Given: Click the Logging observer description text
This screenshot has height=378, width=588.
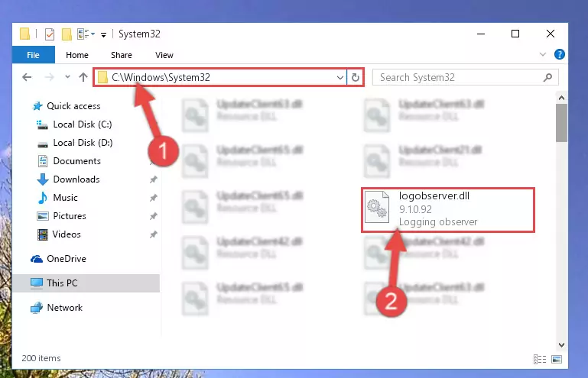Looking at the screenshot, I should pyautogui.click(x=438, y=221).
